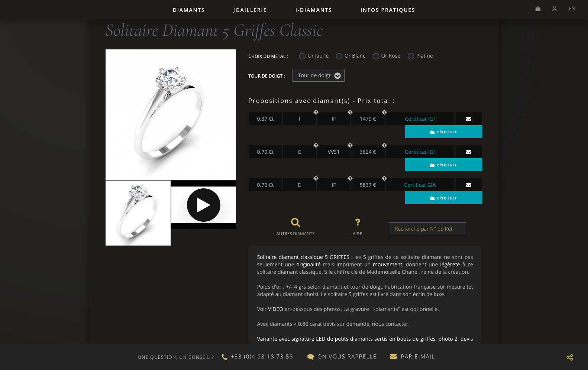This screenshot has width=588, height=370.
Task: Open the shopping bag icon in header
Action: [538, 9]
